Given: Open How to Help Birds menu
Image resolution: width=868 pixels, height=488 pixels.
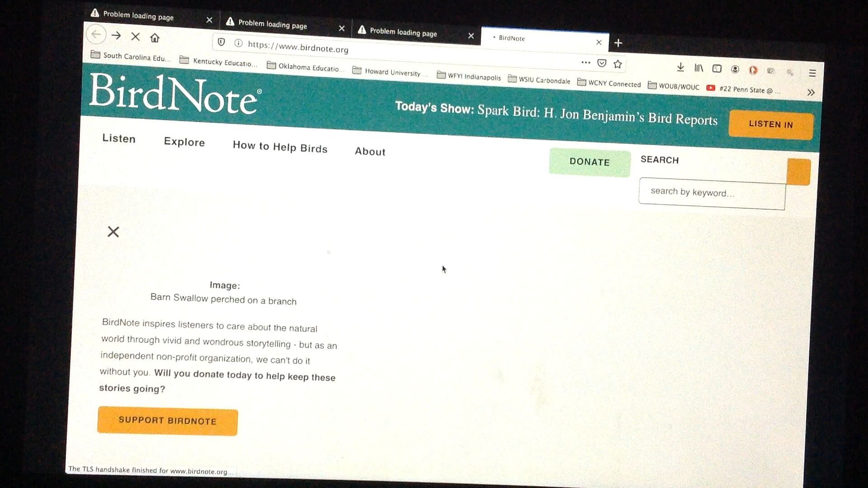Looking at the screenshot, I should point(280,147).
